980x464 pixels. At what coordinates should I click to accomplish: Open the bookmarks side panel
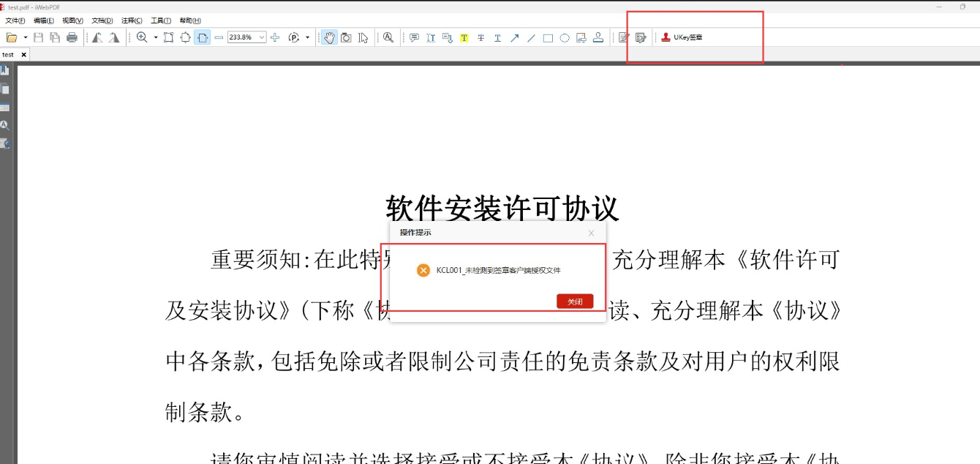tap(4, 70)
